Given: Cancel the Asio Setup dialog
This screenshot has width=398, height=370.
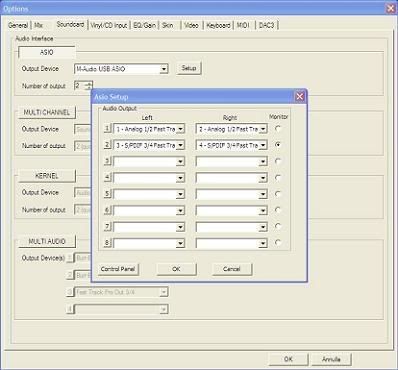Looking at the screenshot, I should [232, 269].
